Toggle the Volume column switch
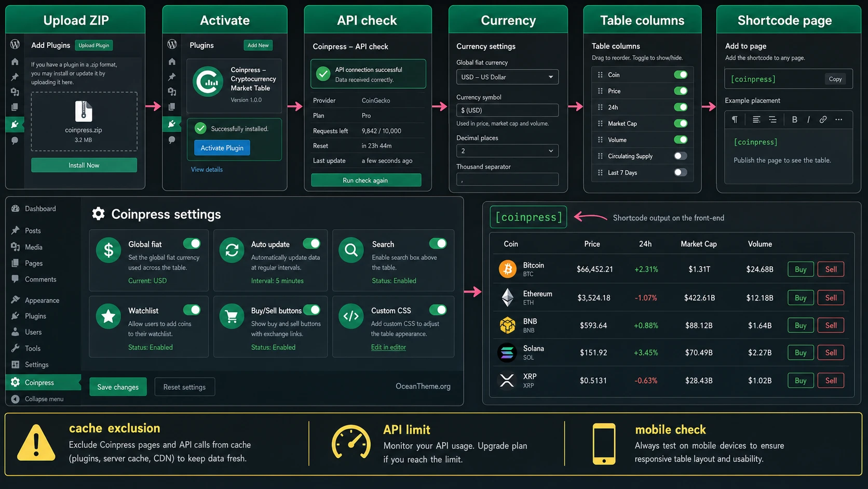The image size is (868, 489). (681, 139)
